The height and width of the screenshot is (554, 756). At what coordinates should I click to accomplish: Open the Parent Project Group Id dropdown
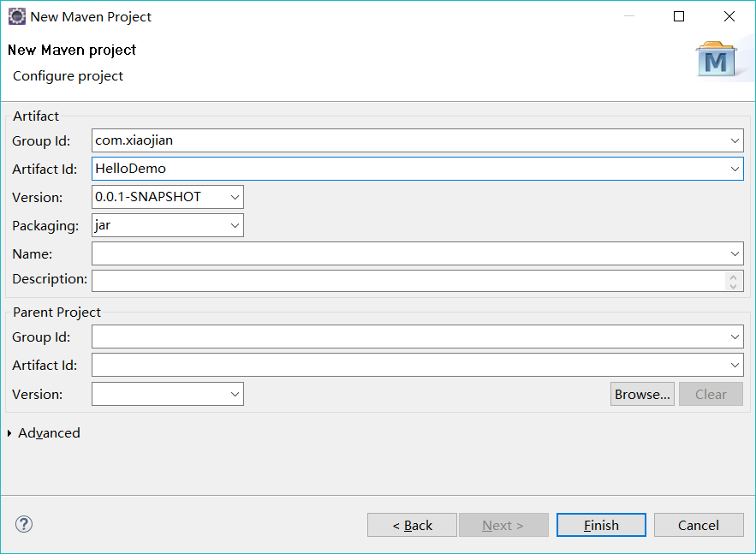tap(735, 337)
